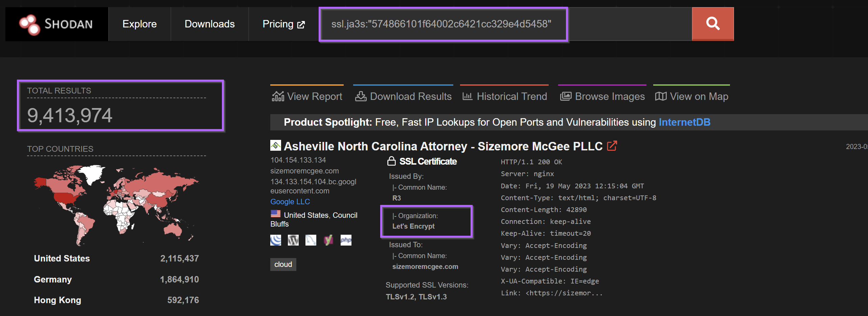Show results with View on Map
Image resolution: width=868 pixels, height=316 pixels.
(691, 97)
